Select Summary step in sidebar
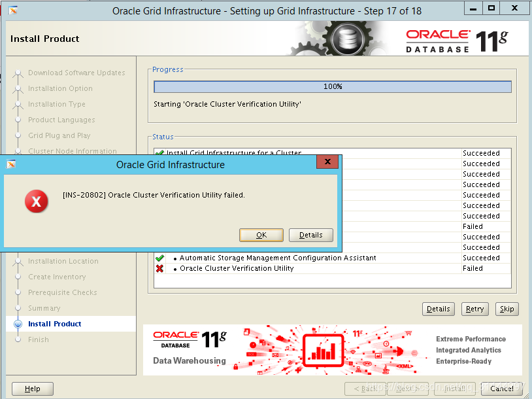This screenshot has height=399, width=532. [x=44, y=308]
